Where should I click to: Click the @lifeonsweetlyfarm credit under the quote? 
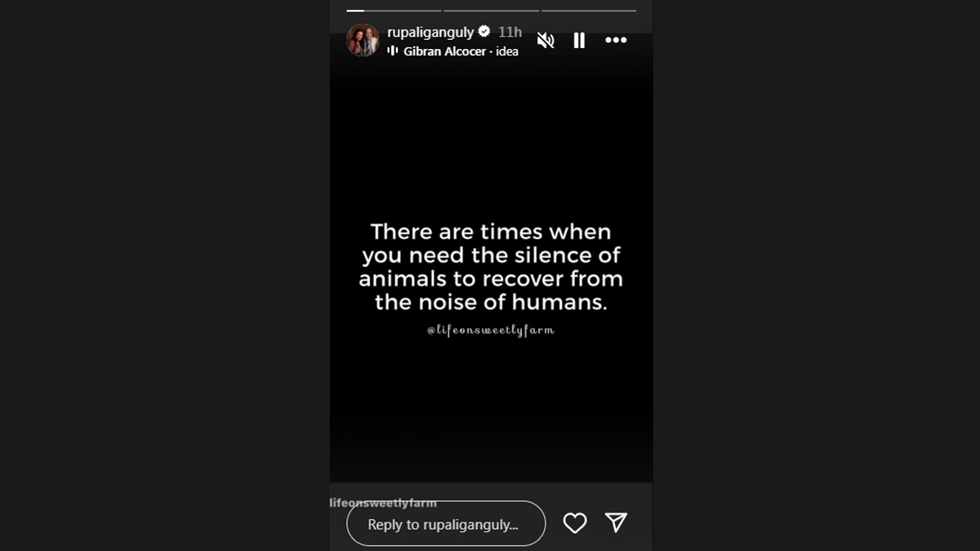click(x=491, y=331)
